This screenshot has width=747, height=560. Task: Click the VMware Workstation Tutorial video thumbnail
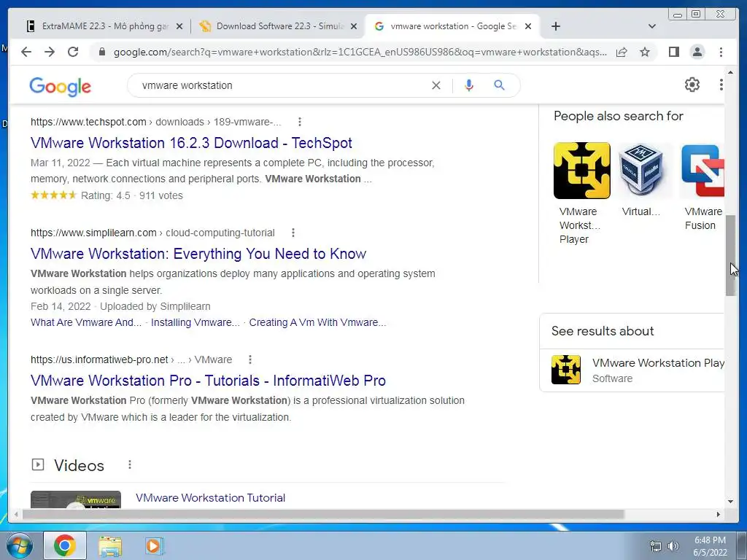coord(76,499)
